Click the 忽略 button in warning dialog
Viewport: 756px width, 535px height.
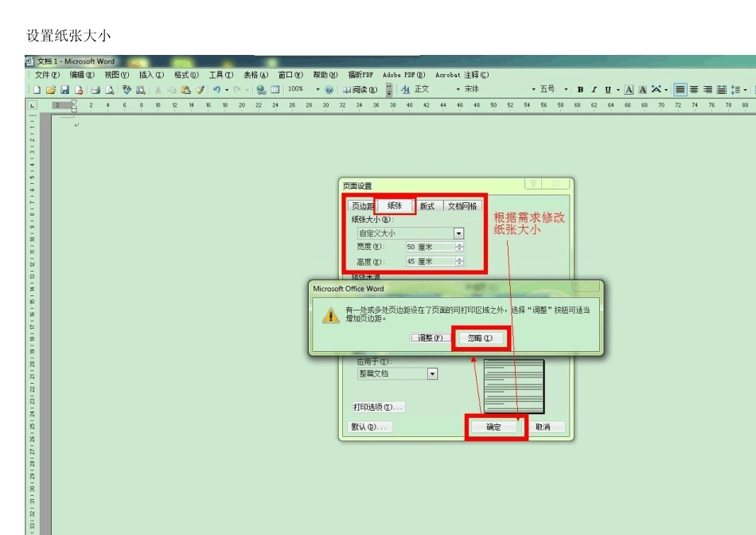coord(480,338)
